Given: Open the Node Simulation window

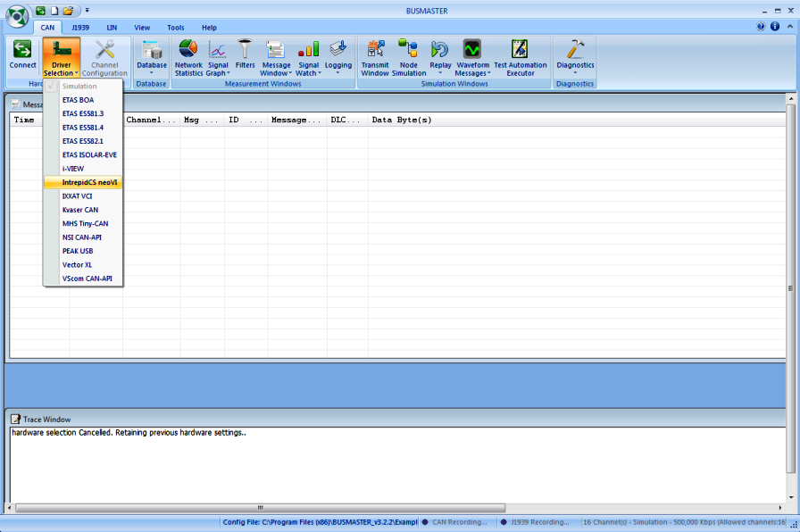Looking at the screenshot, I should coord(408,55).
